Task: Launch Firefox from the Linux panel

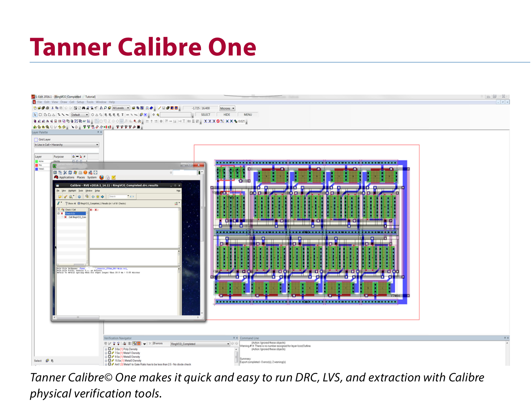Action: coord(102,177)
